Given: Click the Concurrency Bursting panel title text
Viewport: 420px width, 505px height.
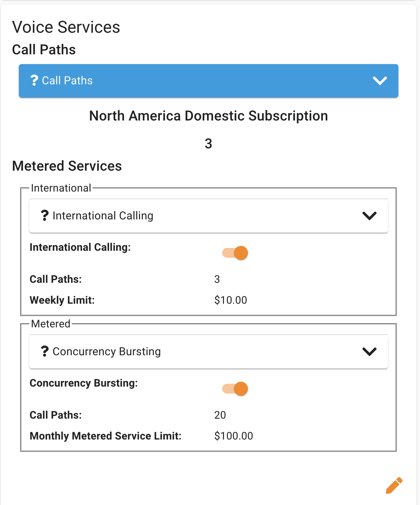Looking at the screenshot, I should 107,352.
